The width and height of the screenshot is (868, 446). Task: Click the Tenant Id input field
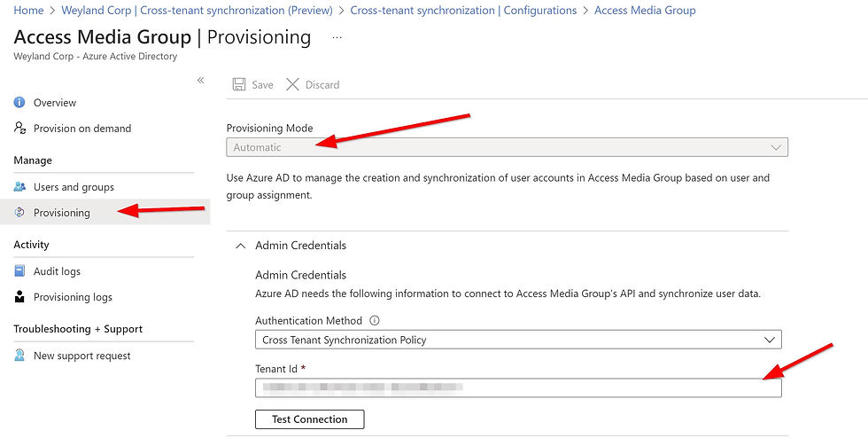pos(518,387)
